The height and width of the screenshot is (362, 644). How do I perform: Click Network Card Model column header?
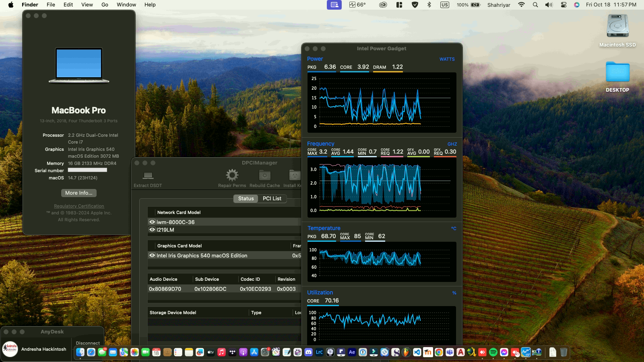point(179,212)
